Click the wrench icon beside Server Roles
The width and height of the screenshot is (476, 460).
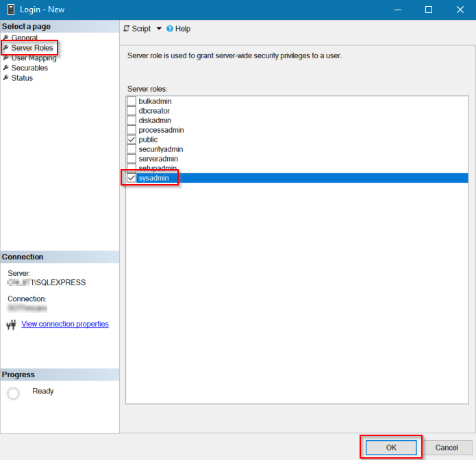click(5, 47)
